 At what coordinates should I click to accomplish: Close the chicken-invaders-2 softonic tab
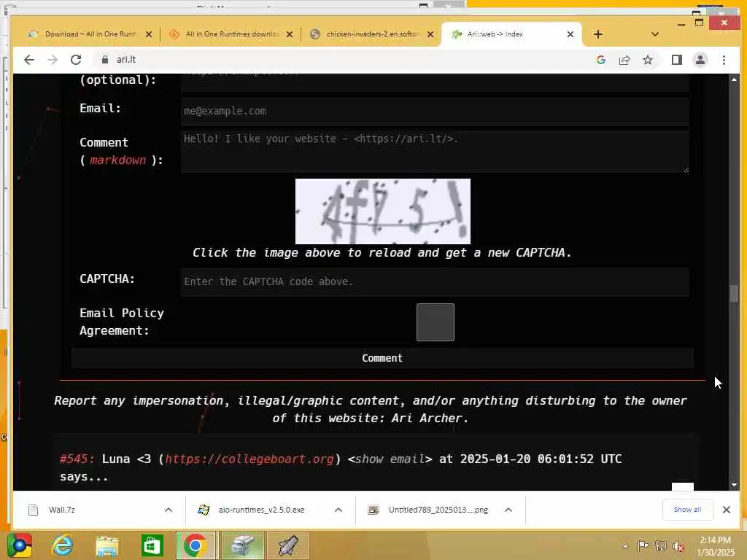pos(430,34)
